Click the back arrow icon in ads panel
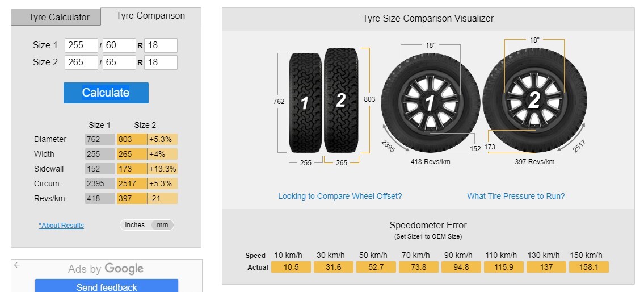Viewport: 644px width, 292px height. coord(17,265)
